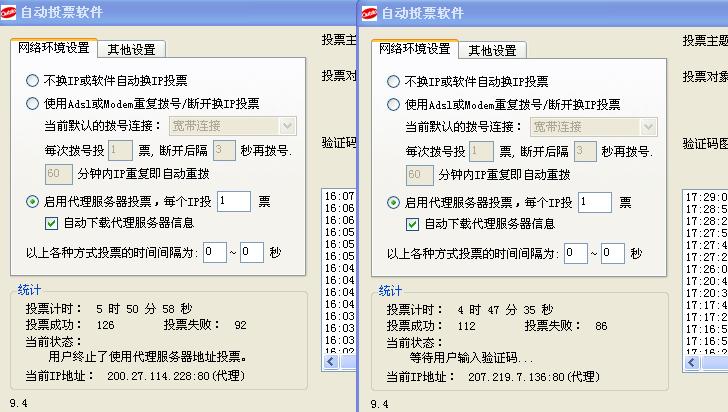Screen dimensions: 728x412
Task: Switch to 网络环境设置 tab in right window
Action: [415, 49]
